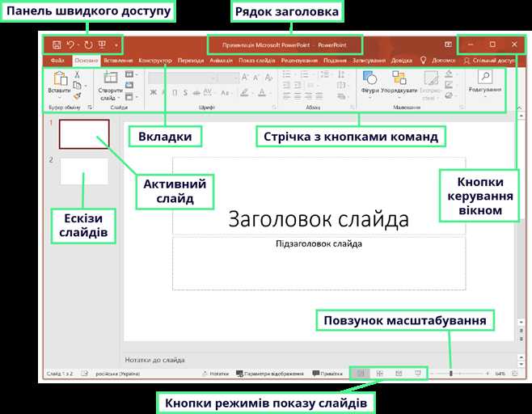Click the Save icon in quick access toolbar
Image resolution: width=532 pixels, height=414 pixels.
click(57, 44)
